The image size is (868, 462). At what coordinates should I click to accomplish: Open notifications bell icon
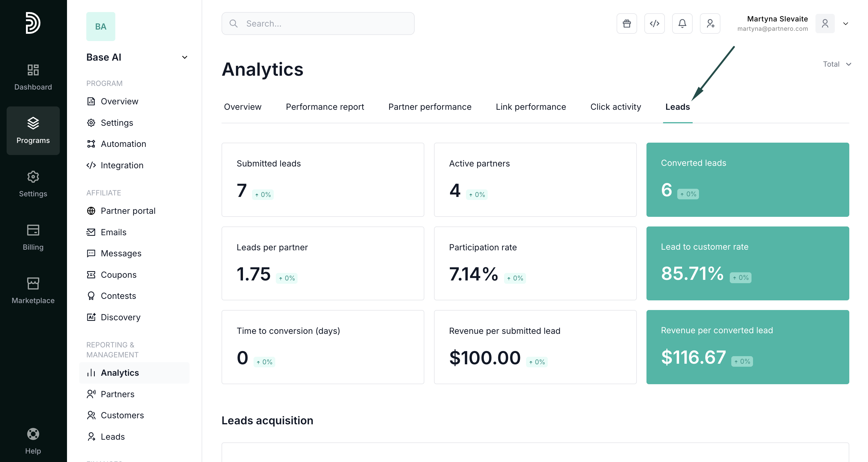[x=682, y=24]
